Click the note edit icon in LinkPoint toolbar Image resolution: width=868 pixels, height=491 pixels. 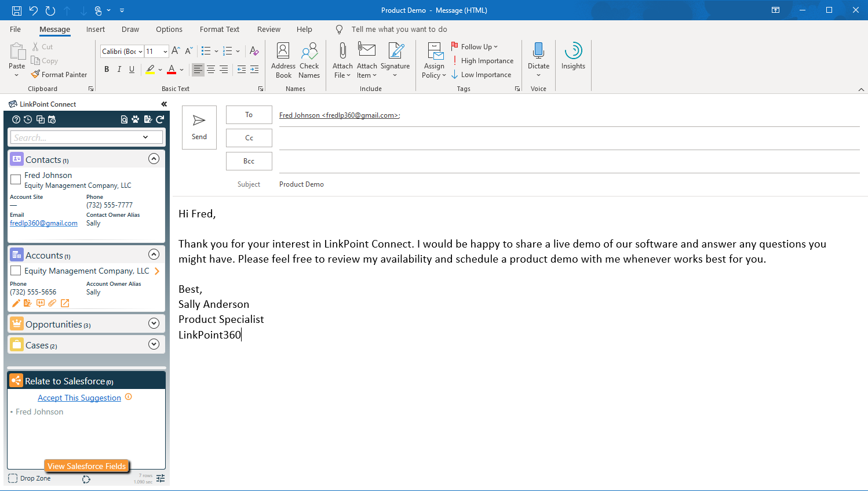point(148,119)
